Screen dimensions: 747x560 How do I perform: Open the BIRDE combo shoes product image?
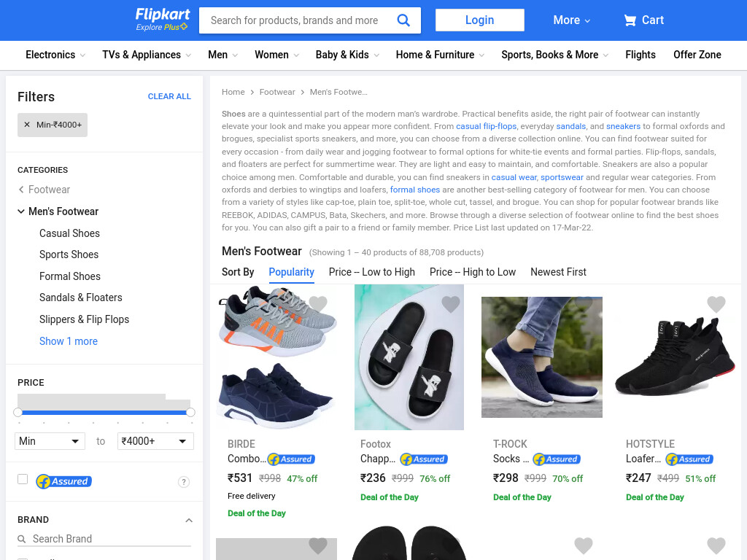(276, 357)
